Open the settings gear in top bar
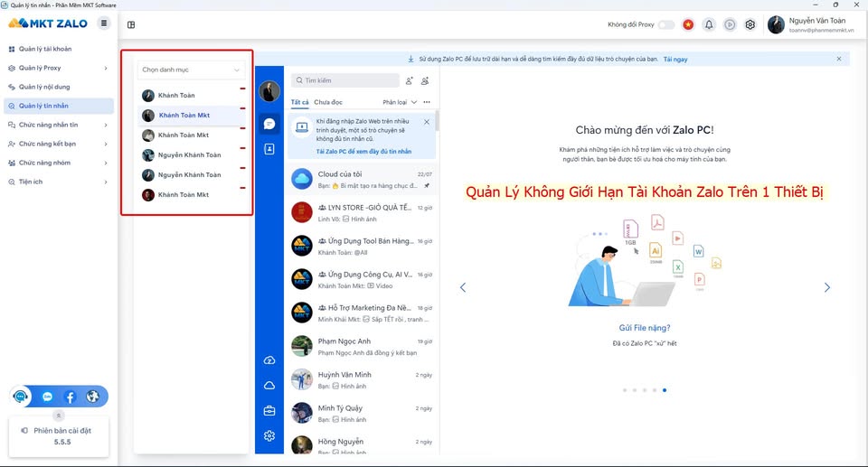This screenshot has width=868, height=467. pos(750,25)
